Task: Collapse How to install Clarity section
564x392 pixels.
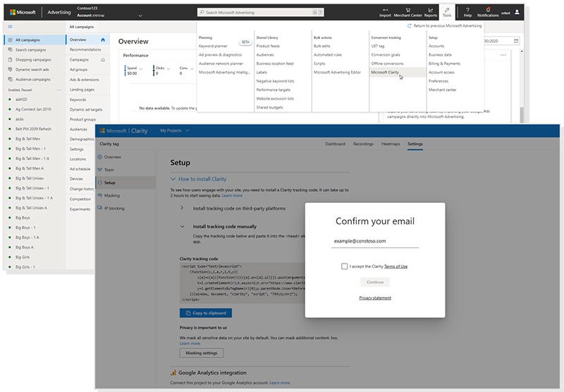Action: (x=173, y=179)
